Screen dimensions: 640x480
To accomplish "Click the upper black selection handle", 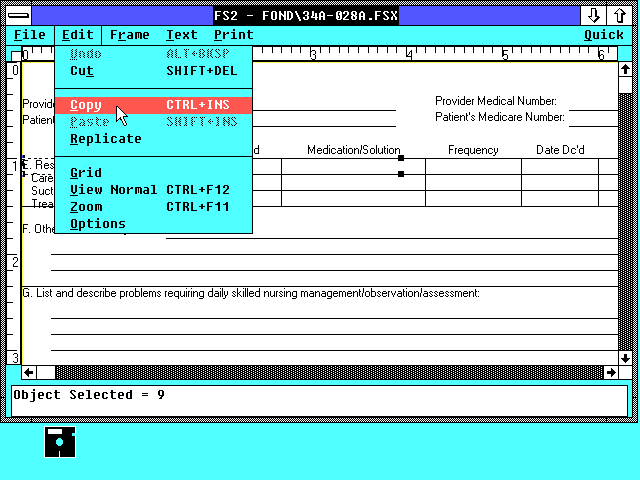I will [401, 158].
